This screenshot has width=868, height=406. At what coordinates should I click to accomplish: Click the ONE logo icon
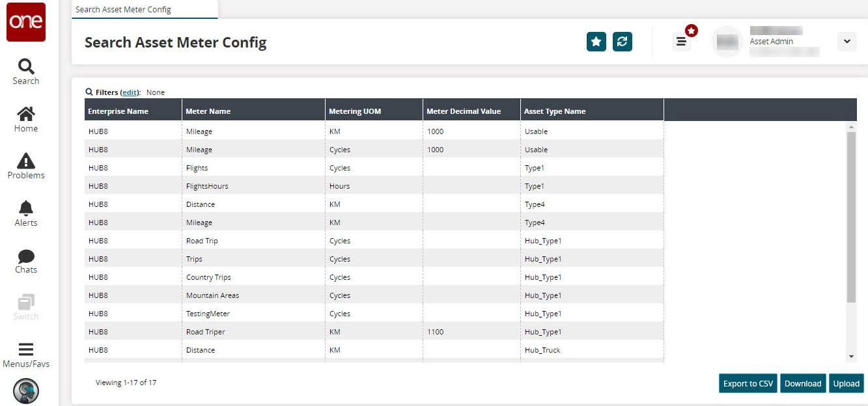(26, 22)
